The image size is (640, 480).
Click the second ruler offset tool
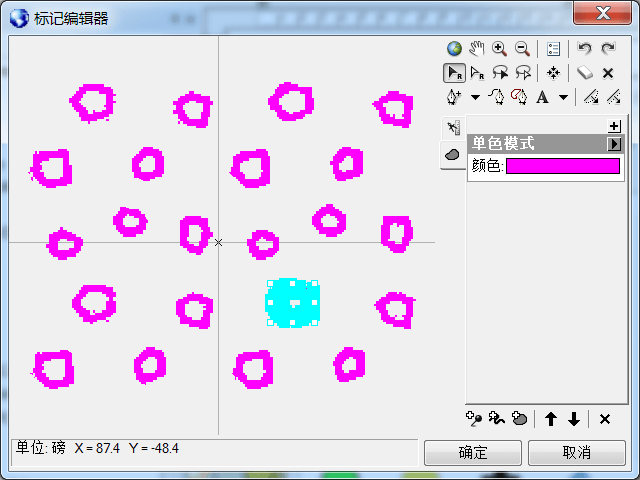pyautogui.click(x=614, y=97)
